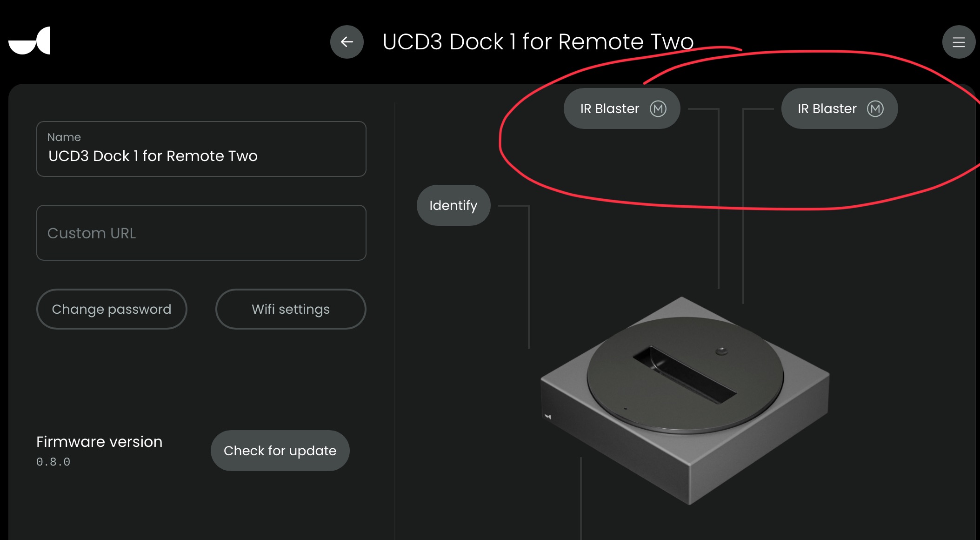Focus the Name input field
This screenshot has width=980, height=540.
(201, 149)
